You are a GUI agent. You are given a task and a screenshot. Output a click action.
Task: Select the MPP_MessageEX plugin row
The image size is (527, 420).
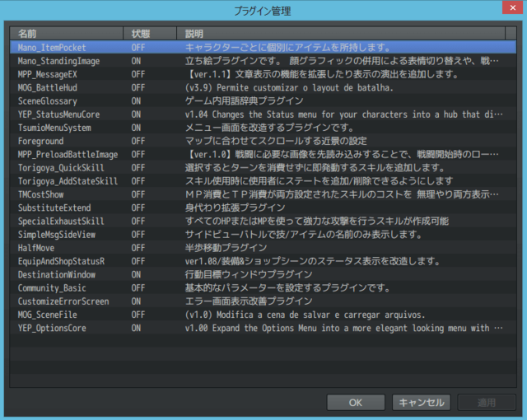[x=263, y=74]
